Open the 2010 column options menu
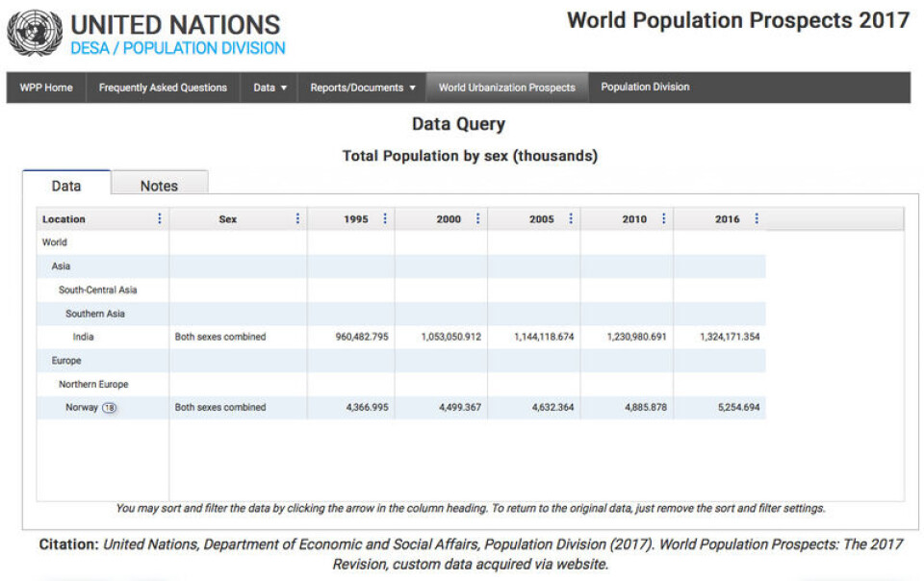 click(663, 219)
